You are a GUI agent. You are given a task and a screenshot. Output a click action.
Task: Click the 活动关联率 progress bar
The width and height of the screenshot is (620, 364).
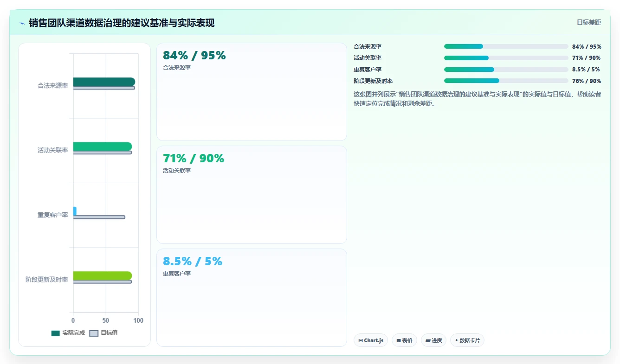pos(506,58)
